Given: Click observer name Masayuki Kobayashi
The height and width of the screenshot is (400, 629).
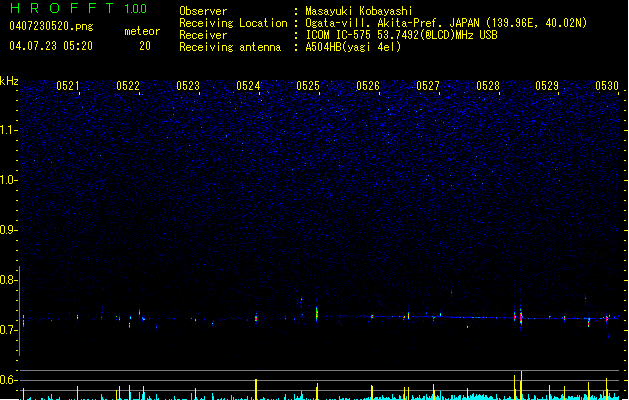Looking at the screenshot, I should (359, 11).
